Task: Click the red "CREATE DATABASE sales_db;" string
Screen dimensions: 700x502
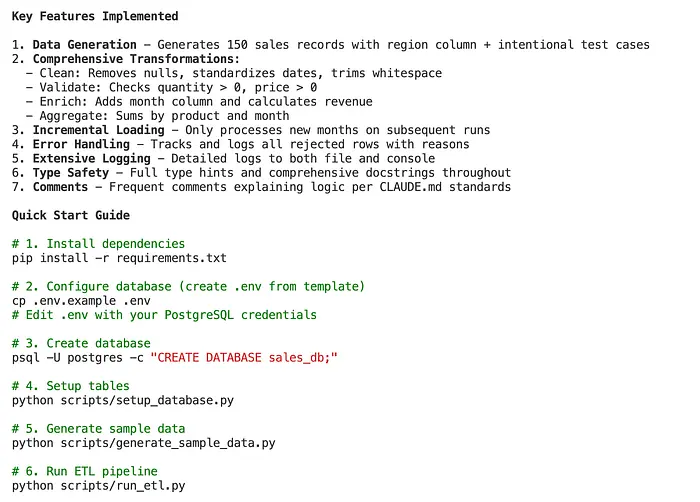Action: (x=244, y=358)
